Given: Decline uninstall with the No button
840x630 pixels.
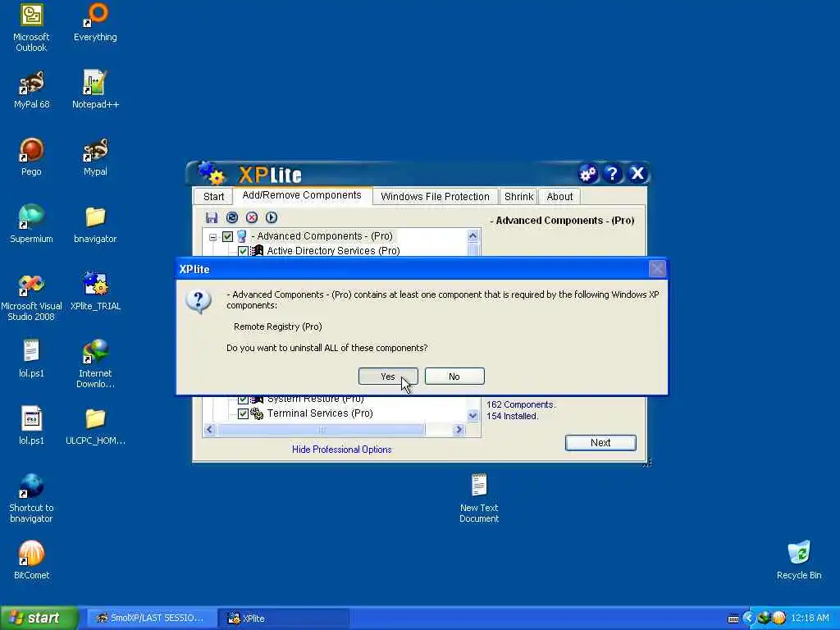Looking at the screenshot, I should click(x=454, y=376).
